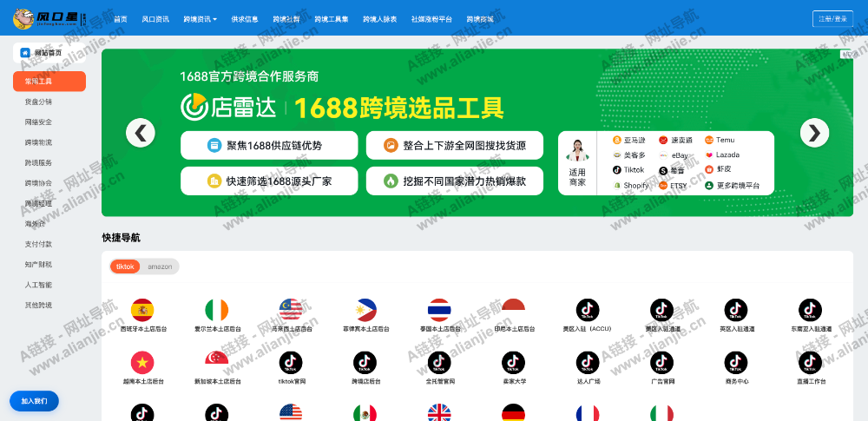
Task: Open 首页 in the top navigation
Action: pos(120,19)
